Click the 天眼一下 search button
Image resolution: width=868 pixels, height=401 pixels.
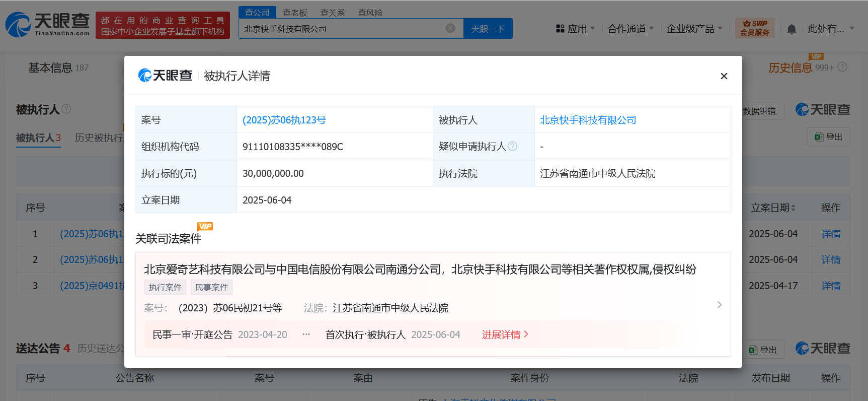click(488, 29)
